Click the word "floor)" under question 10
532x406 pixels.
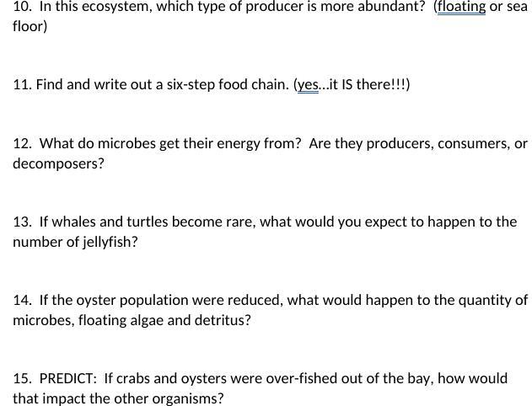coord(30,26)
